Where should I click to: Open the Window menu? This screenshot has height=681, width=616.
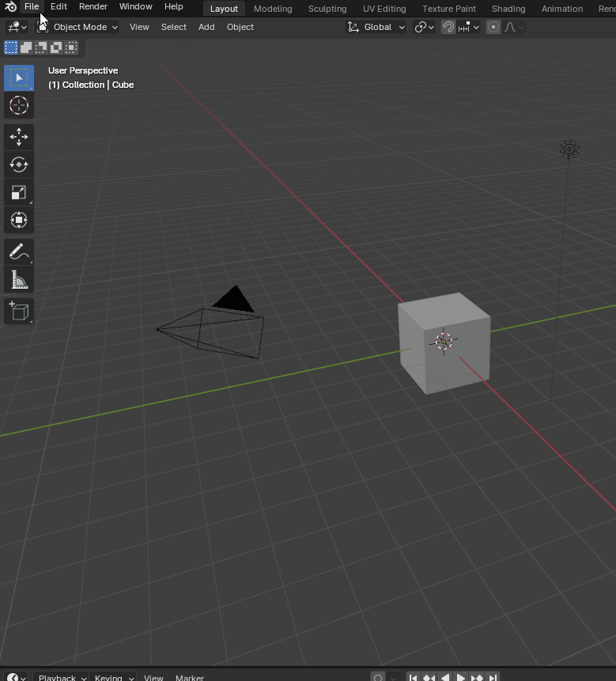135,6
